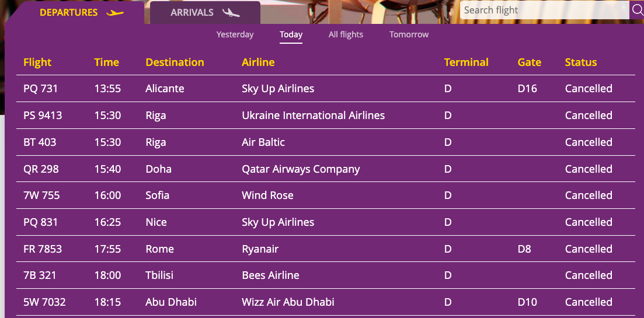Screen dimensions: 644x318
Task: Click Air Baltic flight BT 403
Action: [40, 142]
